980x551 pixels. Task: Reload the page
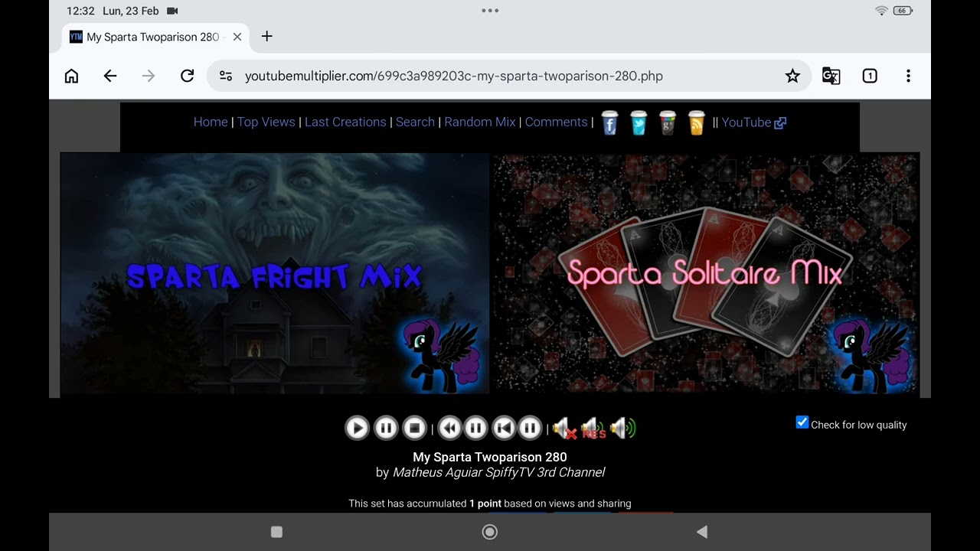[187, 76]
